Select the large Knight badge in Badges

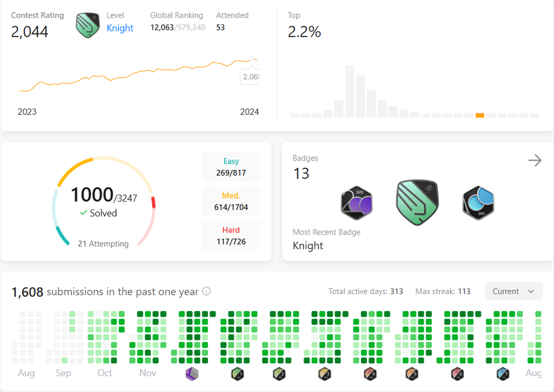[x=418, y=202]
